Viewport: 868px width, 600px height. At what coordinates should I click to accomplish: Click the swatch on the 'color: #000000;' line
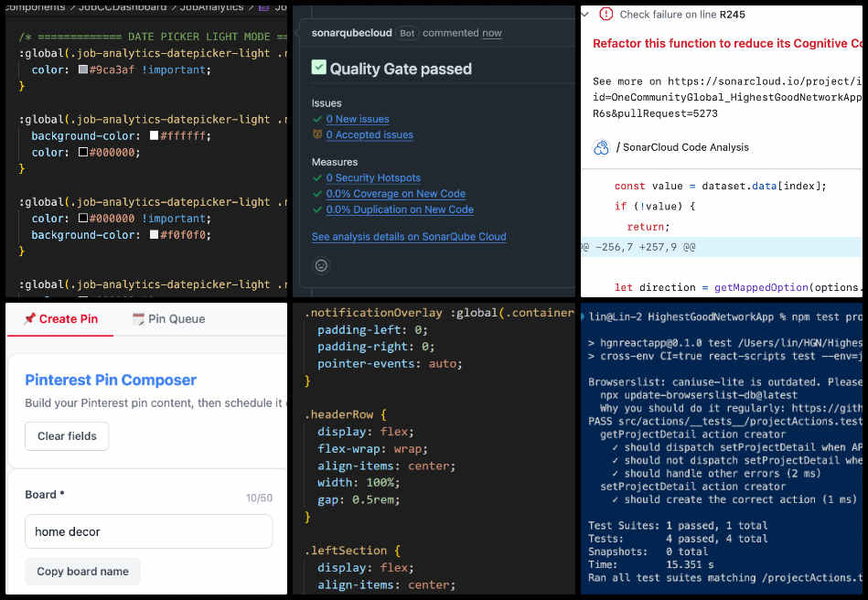[83, 152]
